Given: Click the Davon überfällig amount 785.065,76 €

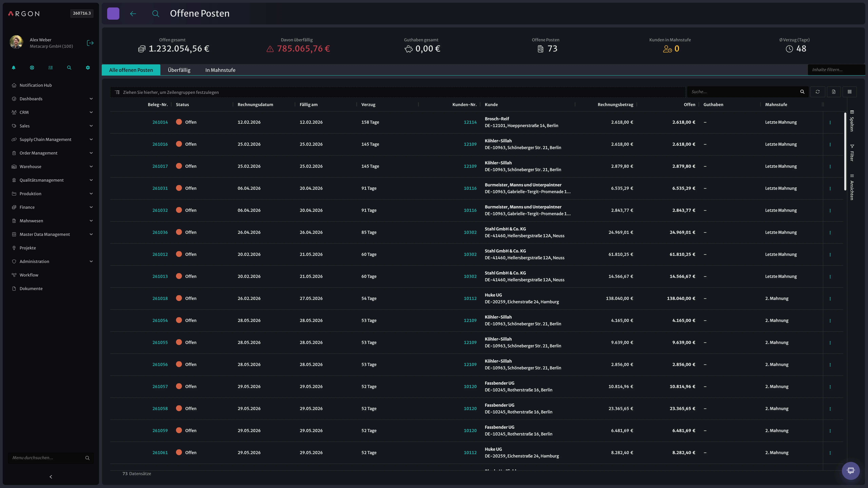Looking at the screenshot, I should coord(303,49).
